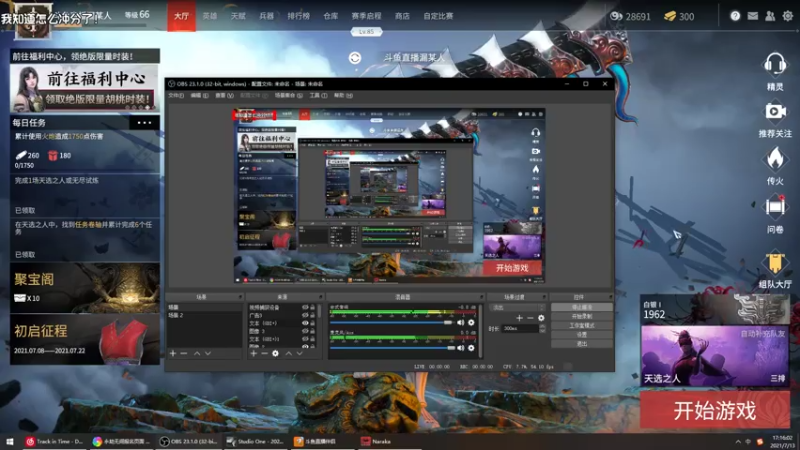Open source properties gear in OBS sources
The width and height of the screenshot is (800, 450).
point(276,353)
